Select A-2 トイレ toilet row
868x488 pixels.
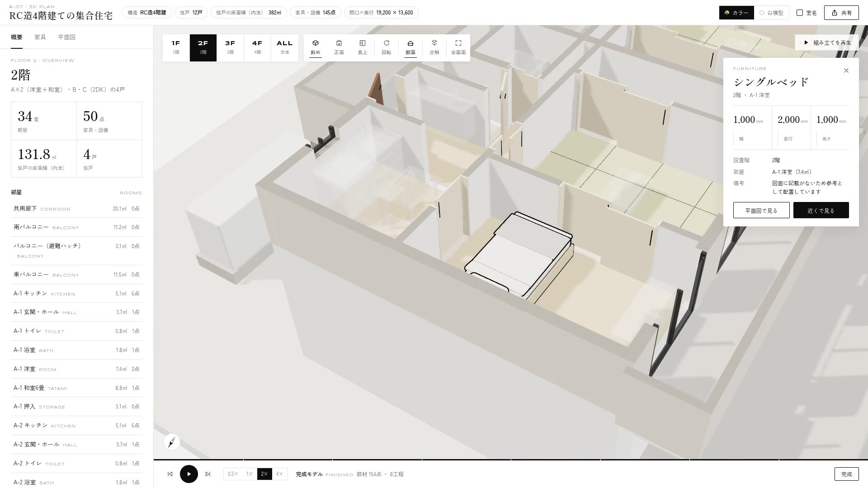point(76,464)
